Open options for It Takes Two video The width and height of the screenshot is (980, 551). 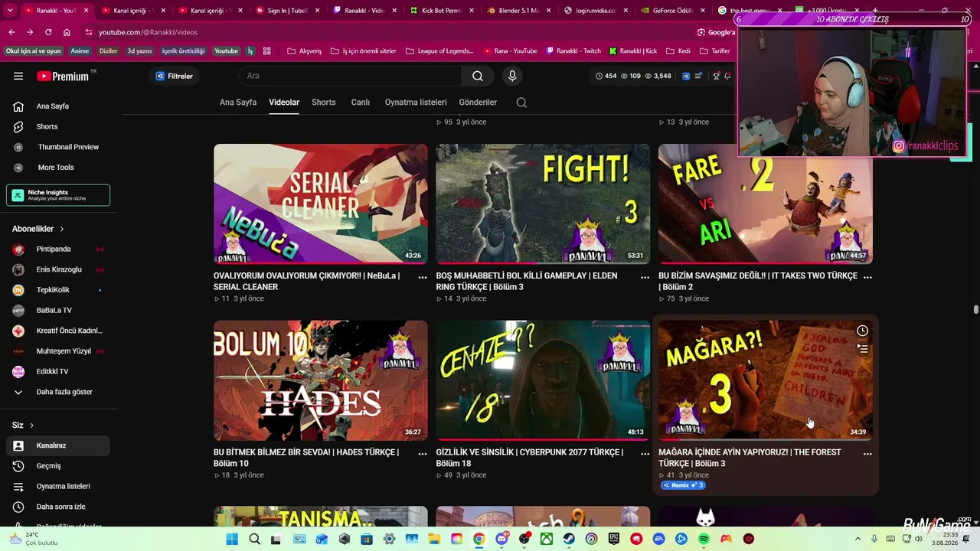867,277
